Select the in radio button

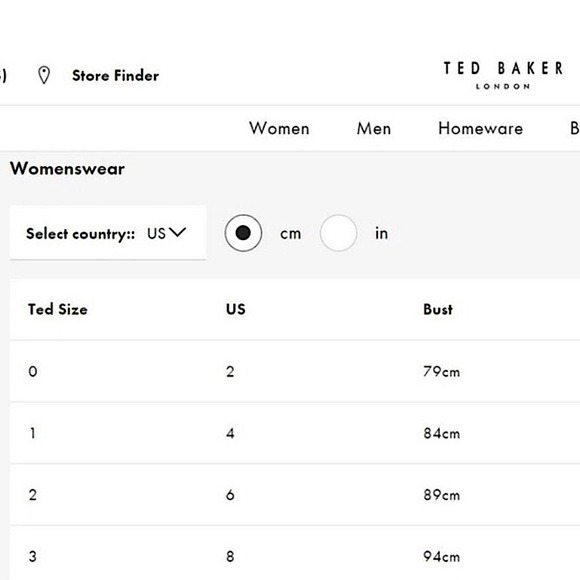[338, 233]
